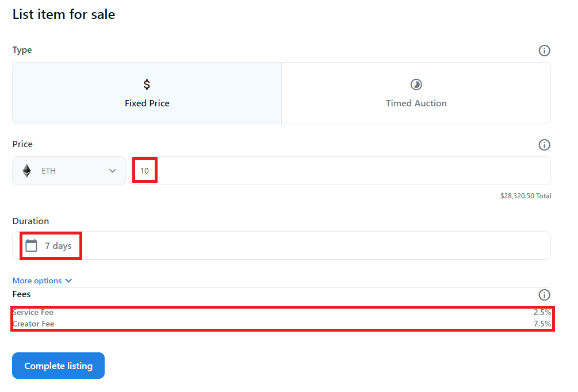This screenshot has width=578, height=392.
Task: Click the List item for sale heading
Action: click(64, 14)
